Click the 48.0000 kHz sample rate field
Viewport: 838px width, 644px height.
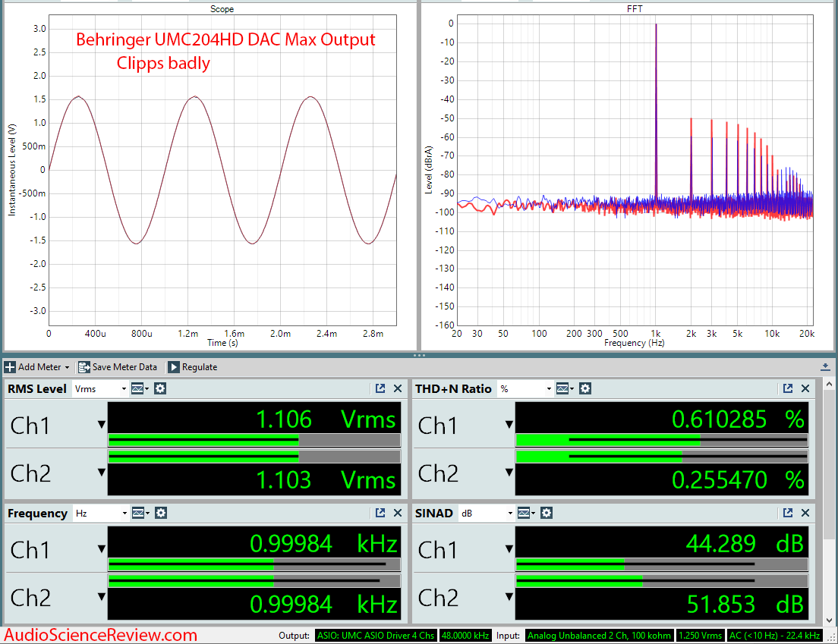tap(465, 636)
